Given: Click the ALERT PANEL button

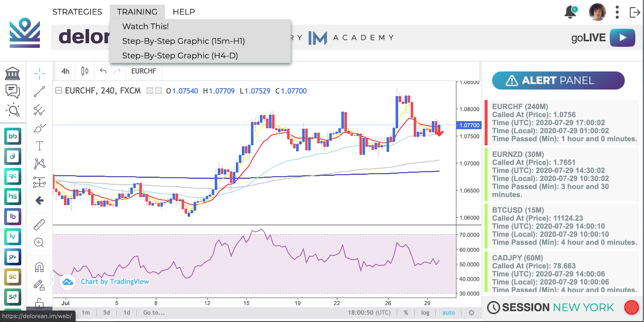Looking at the screenshot, I should click(558, 80).
